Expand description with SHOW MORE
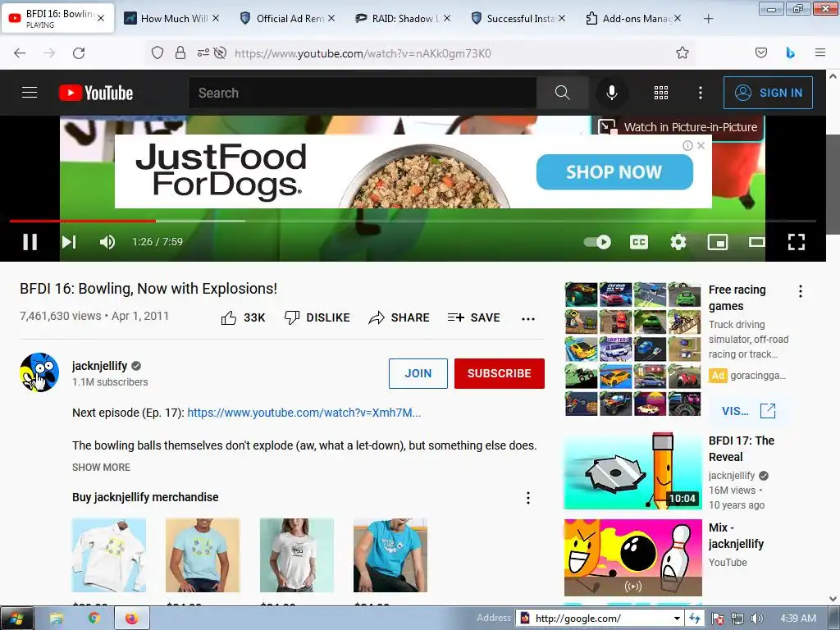 101,467
